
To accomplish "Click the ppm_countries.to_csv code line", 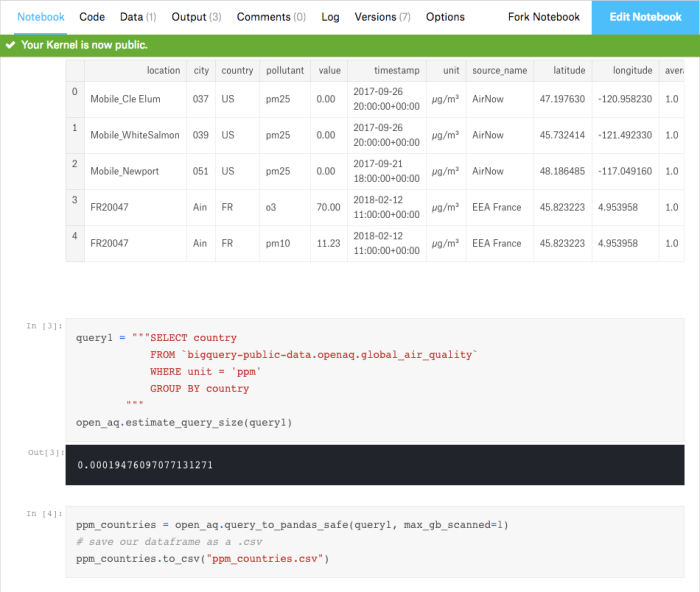I will (202, 558).
